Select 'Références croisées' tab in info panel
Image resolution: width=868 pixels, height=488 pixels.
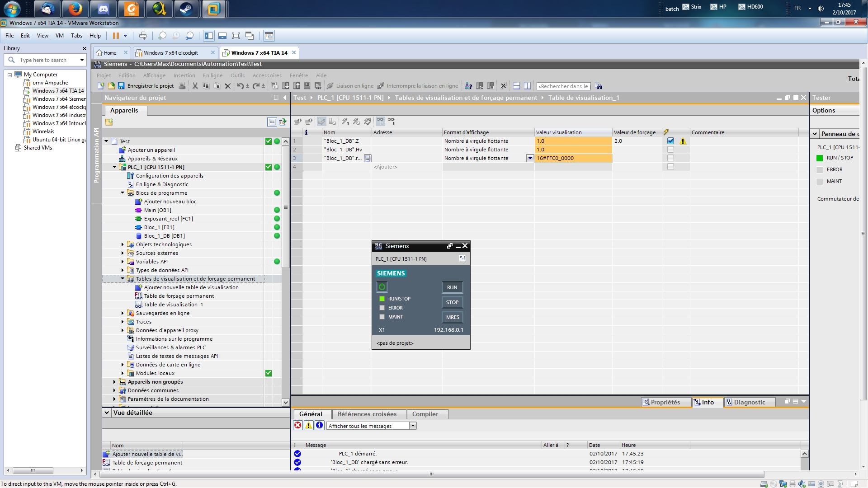tap(367, 413)
